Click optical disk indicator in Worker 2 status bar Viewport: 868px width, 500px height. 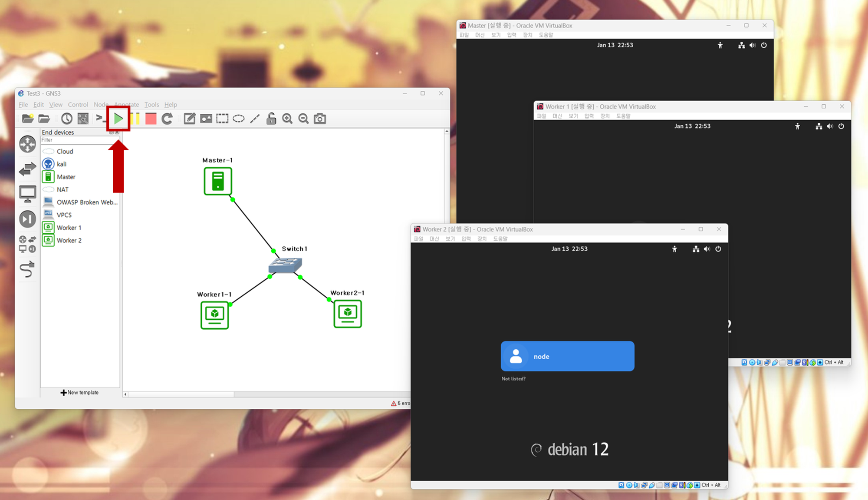pyautogui.click(x=629, y=485)
